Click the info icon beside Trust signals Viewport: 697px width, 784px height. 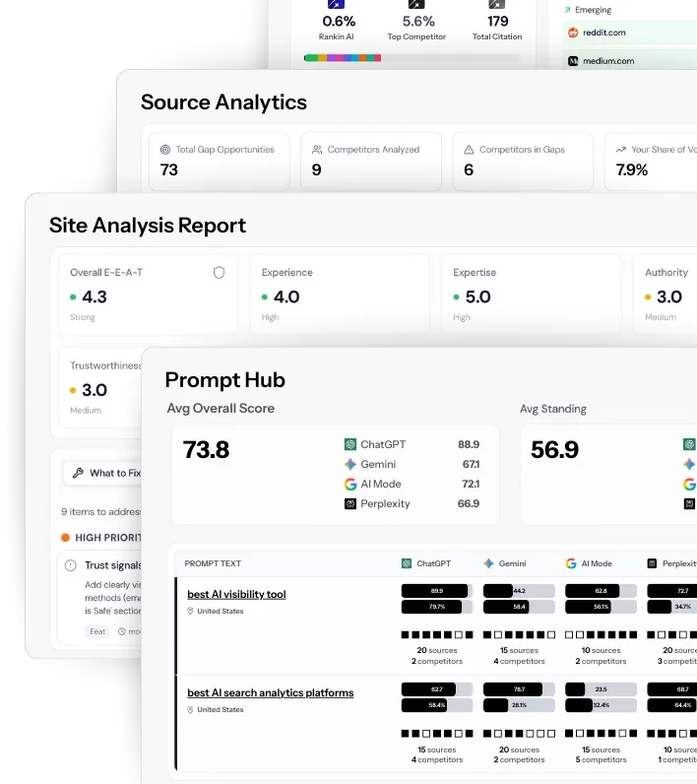(71, 565)
